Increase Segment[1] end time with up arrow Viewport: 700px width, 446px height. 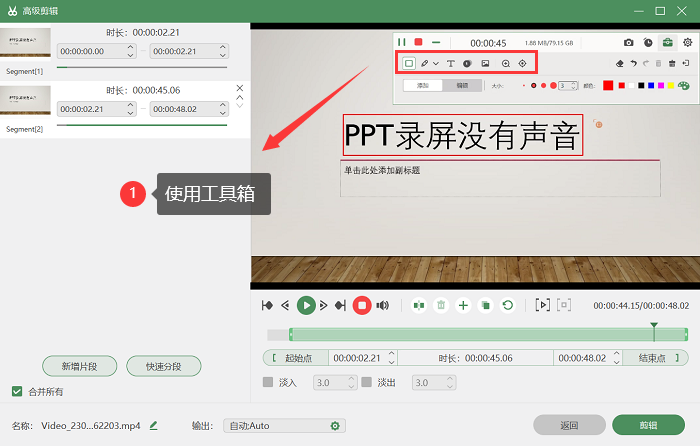[x=223, y=47]
